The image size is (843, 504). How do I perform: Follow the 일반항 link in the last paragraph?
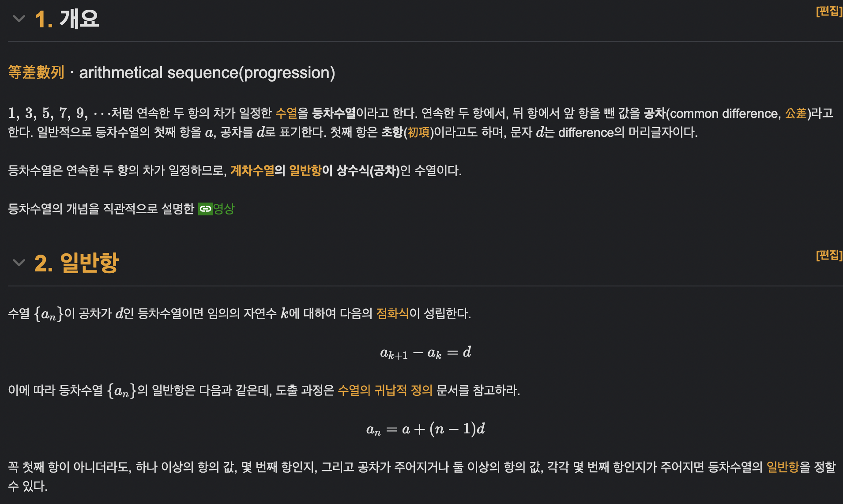(x=783, y=467)
